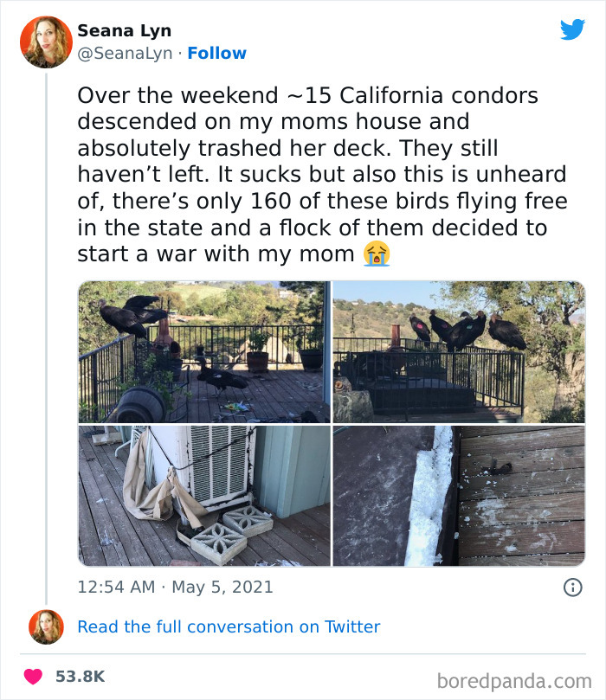Open the photo of the damaged air conditioner

203,496
